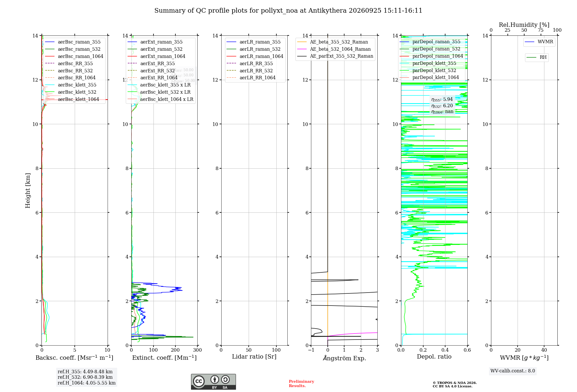Viewport: 577px width, 392px height.
Task: Click legend entry aerBsc_klett_532 x LR
Action: [x=159, y=92]
